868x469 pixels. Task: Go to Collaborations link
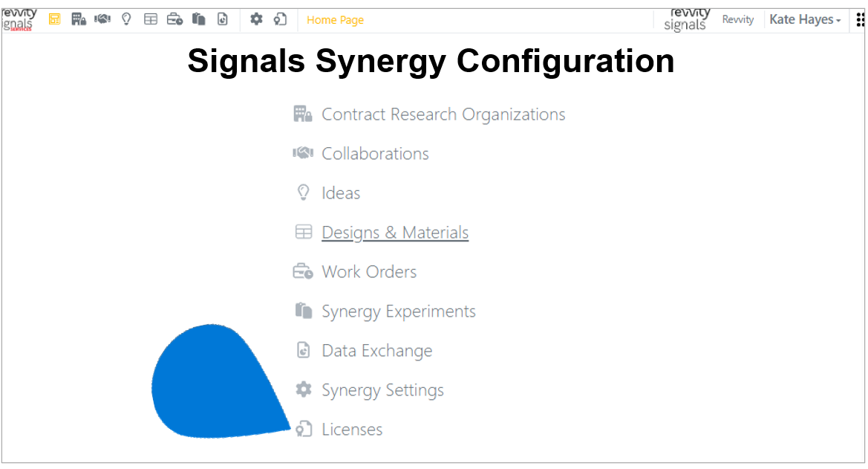(375, 154)
